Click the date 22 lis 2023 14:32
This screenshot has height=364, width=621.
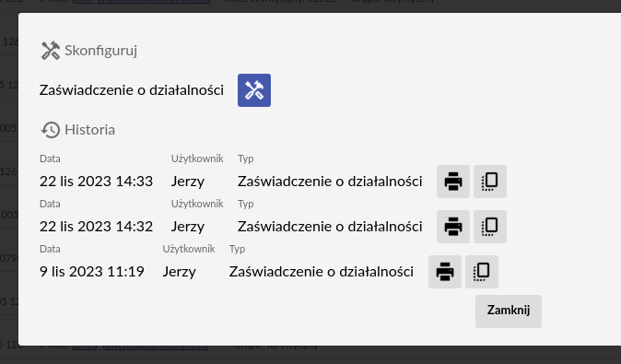pyautogui.click(x=96, y=227)
